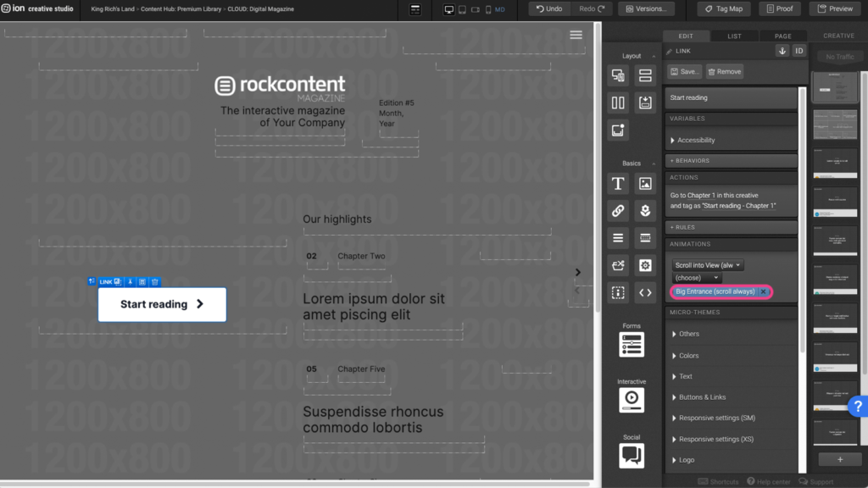Select the code embed tool in Basics

645,292
